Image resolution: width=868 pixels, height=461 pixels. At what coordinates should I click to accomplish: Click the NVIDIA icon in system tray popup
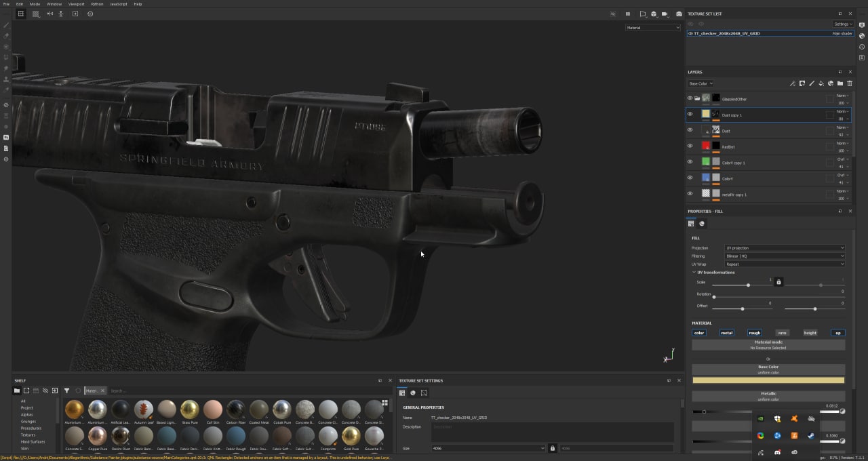point(761,418)
